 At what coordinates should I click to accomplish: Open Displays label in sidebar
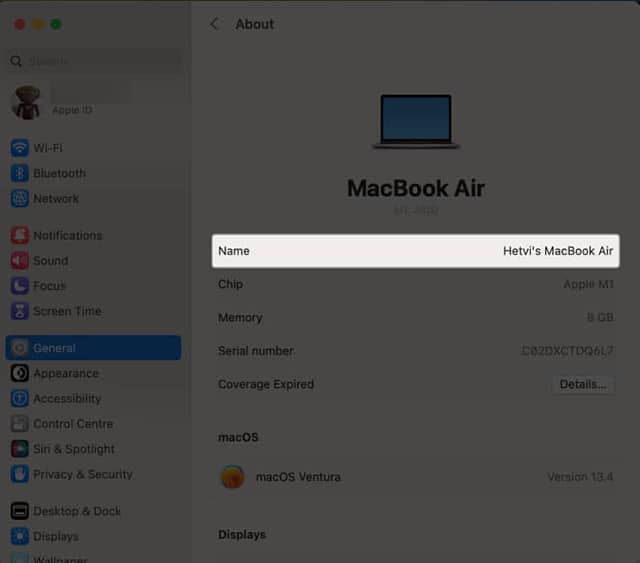click(x=56, y=536)
